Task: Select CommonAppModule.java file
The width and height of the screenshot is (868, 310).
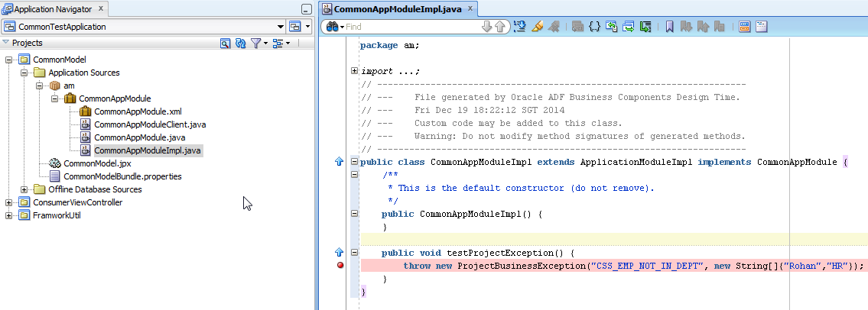Action: [139, 137]
